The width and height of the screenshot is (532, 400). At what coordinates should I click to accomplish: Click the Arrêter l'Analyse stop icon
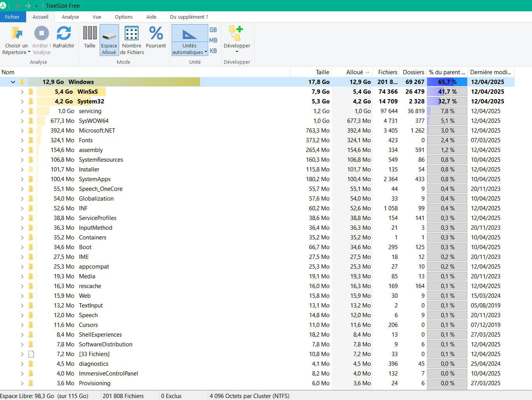pos(41,33)
